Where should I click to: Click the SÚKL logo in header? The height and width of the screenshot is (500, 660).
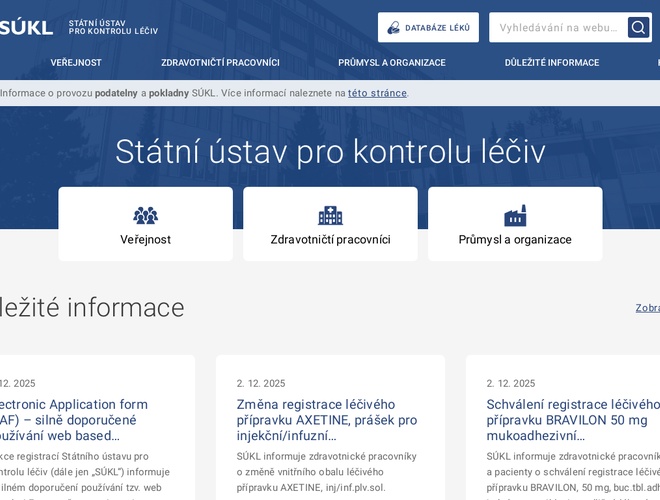tap(26, 27)
